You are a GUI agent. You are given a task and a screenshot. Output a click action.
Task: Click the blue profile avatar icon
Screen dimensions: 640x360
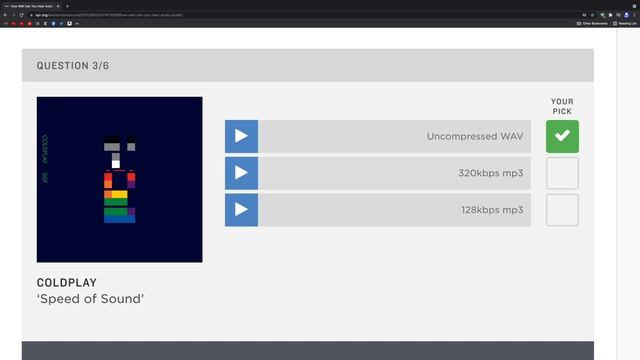tap(627, 15)
